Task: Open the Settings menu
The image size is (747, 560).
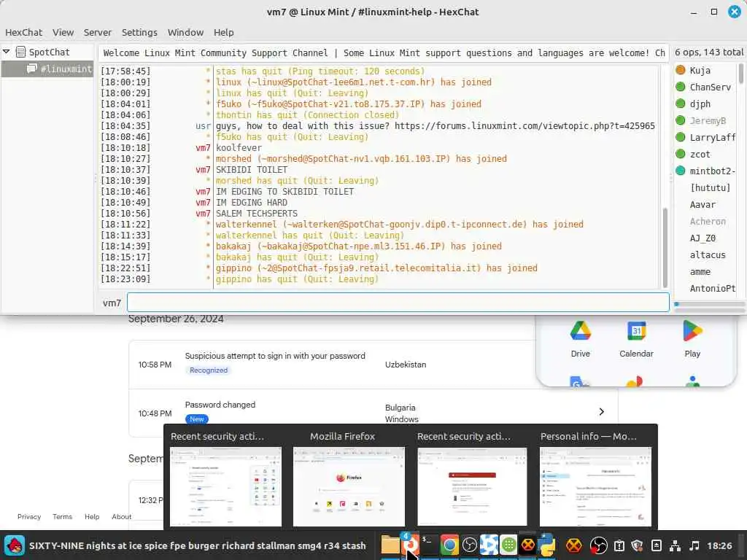Action: tap(139, 32)
